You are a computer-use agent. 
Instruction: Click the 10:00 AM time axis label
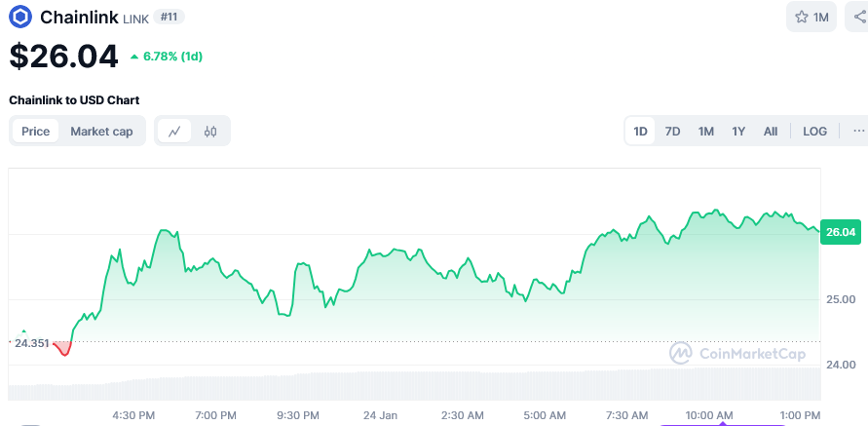point(709,415)
